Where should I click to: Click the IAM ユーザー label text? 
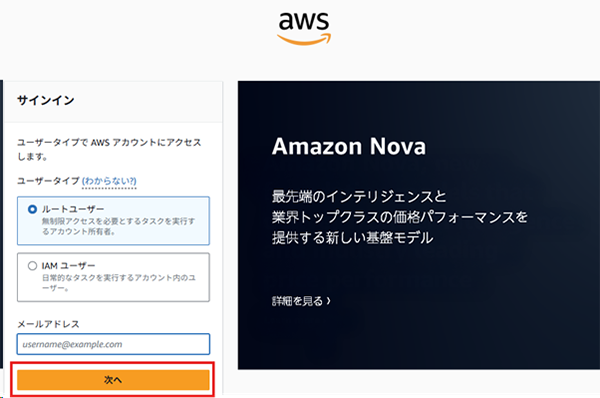(x=68, y=266)
